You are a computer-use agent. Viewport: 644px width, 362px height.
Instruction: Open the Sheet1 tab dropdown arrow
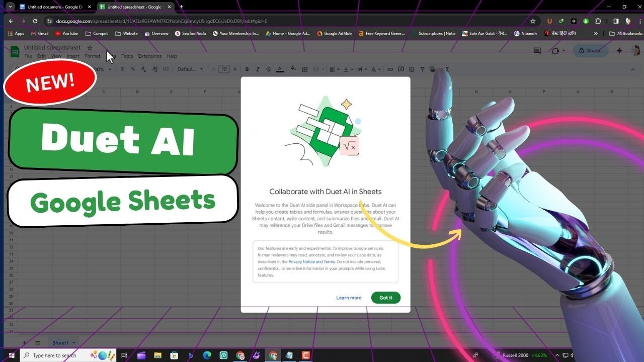73,343
